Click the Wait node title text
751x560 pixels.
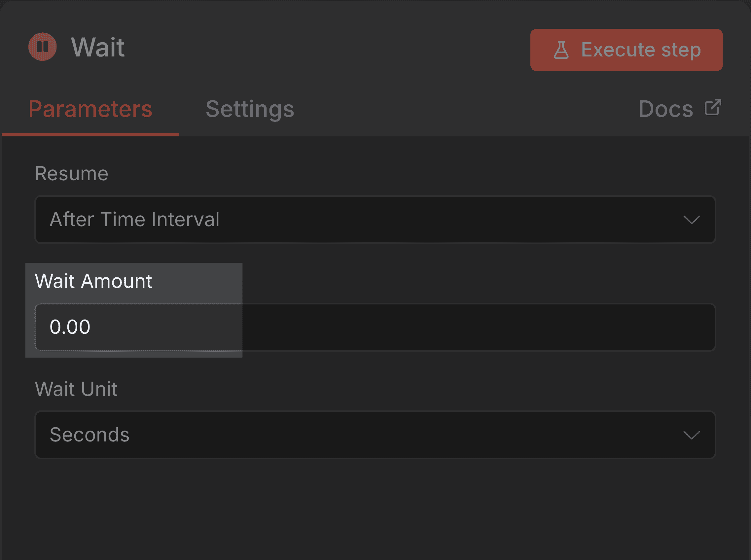click(97, 48)
